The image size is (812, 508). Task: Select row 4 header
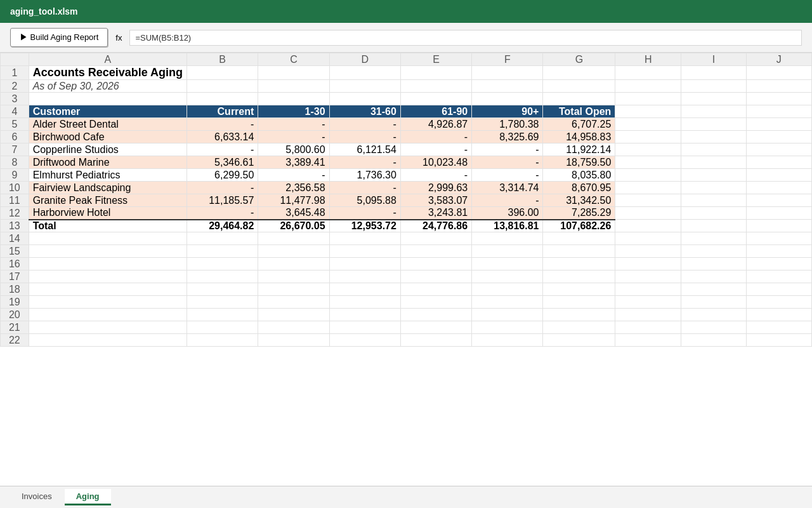(15, 112)
